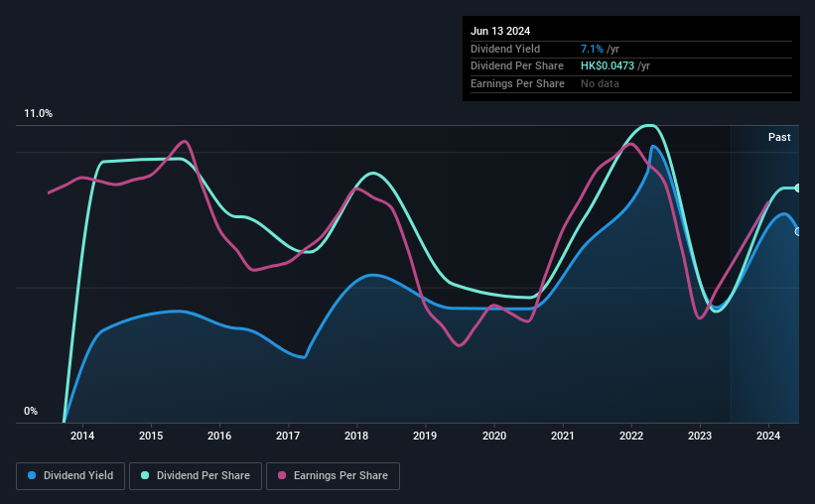Click the tooltip's Dividend Per Share row label

[x=517, y=66]
